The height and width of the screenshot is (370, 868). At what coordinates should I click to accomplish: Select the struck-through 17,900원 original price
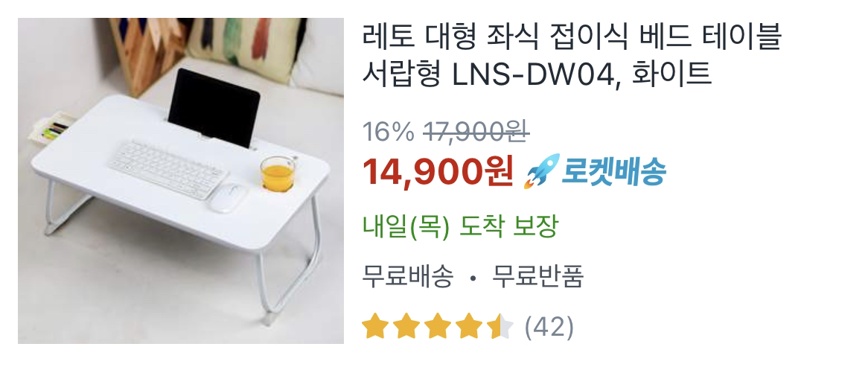click(x=477, y=132)
